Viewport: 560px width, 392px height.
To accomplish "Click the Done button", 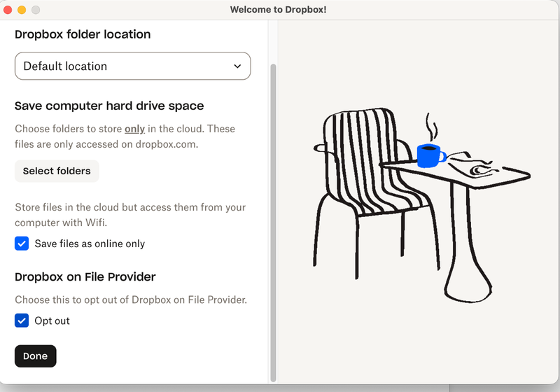I will (36, 356).
